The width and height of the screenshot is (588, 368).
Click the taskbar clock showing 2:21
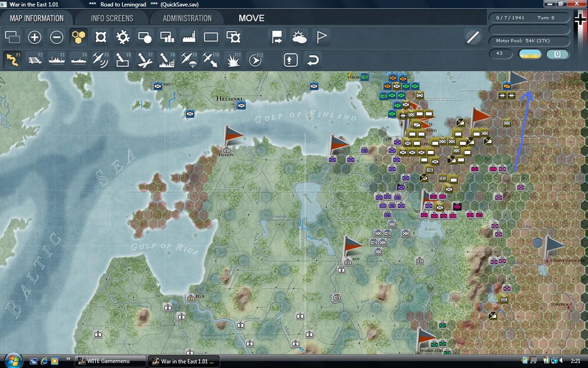pyautogui.click(x=575, y=361)
